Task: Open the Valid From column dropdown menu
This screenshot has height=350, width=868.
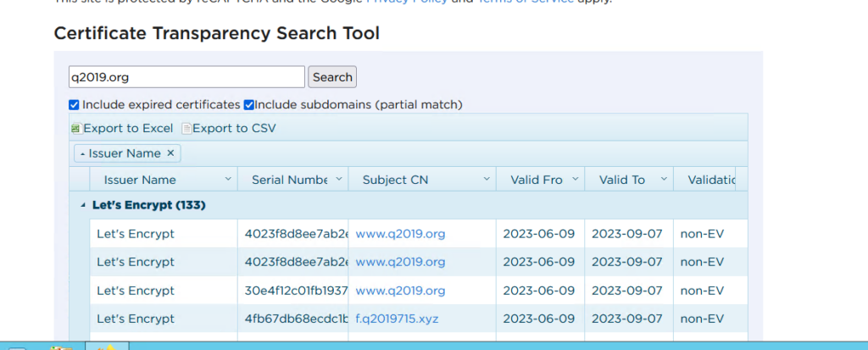Action: [575, 180]
